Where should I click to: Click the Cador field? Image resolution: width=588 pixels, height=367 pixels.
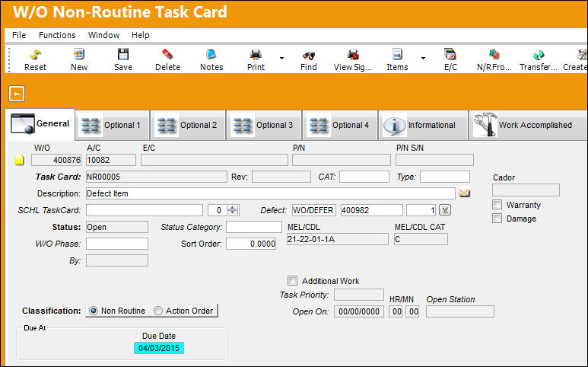526,190
